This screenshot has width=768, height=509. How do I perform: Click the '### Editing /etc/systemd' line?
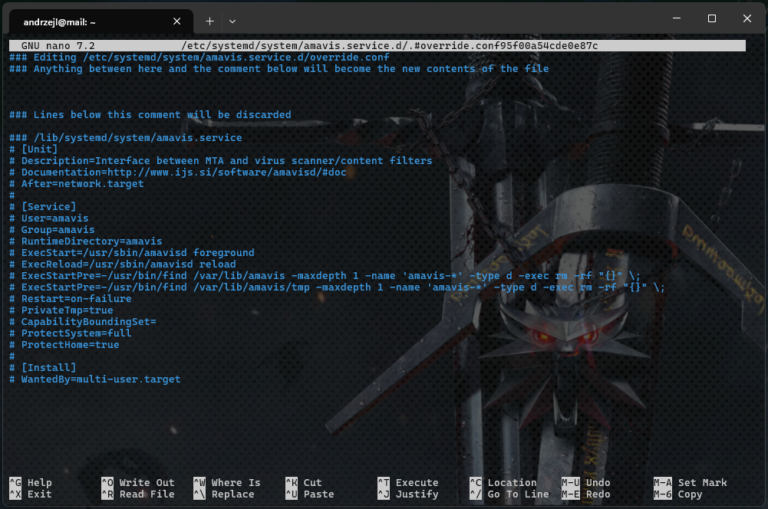[x=199, y=57]
